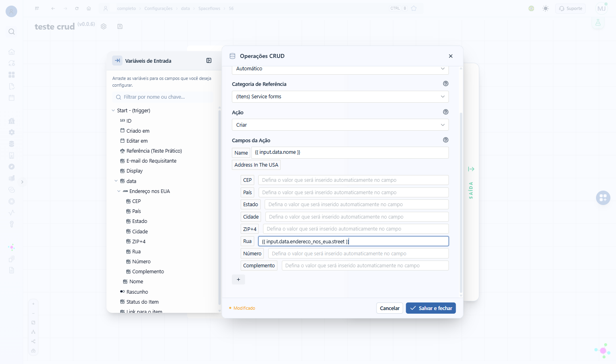Viewport: 616px width, 364px height.
Task: Toggle the theme sun icon in top bar
Action: click(546, 8)
